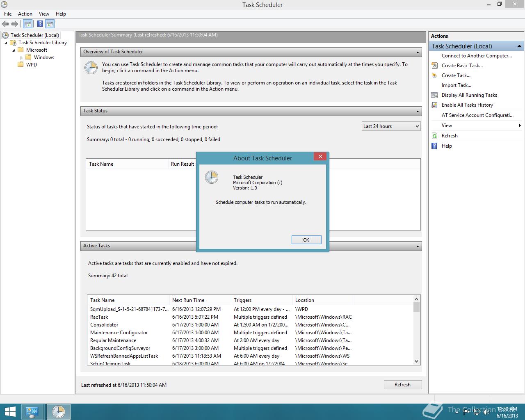Toggle the Show/Hide Console Tree toolbar icon

point(28,24)
